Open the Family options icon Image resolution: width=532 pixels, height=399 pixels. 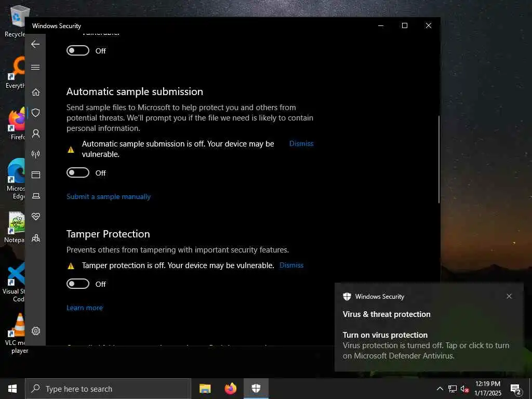36,238
